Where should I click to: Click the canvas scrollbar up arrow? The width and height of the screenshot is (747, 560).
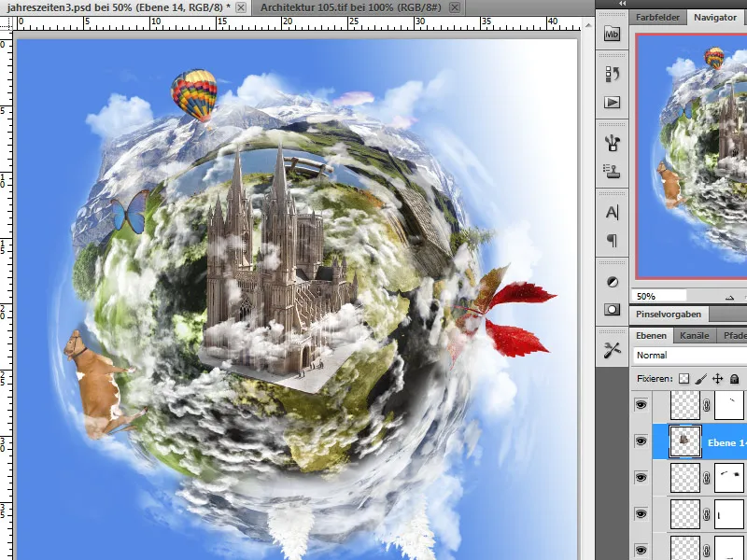[x=588, y=25]
